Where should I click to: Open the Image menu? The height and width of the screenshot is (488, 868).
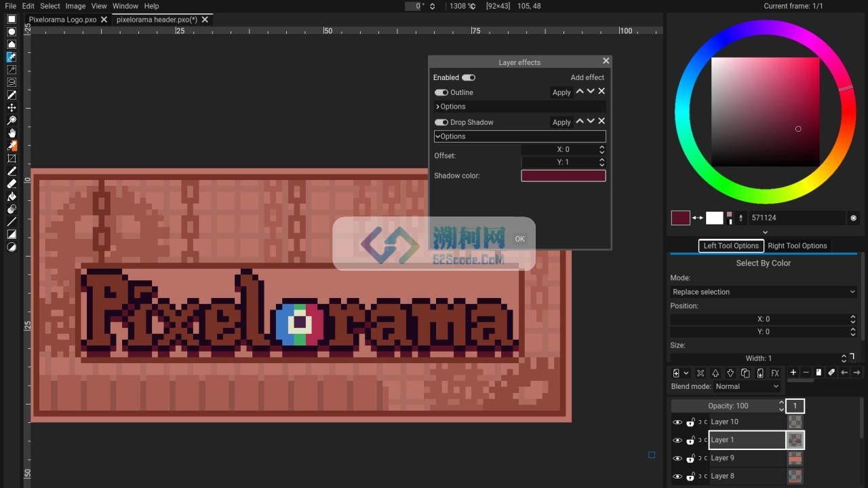(x=75, y=6)
